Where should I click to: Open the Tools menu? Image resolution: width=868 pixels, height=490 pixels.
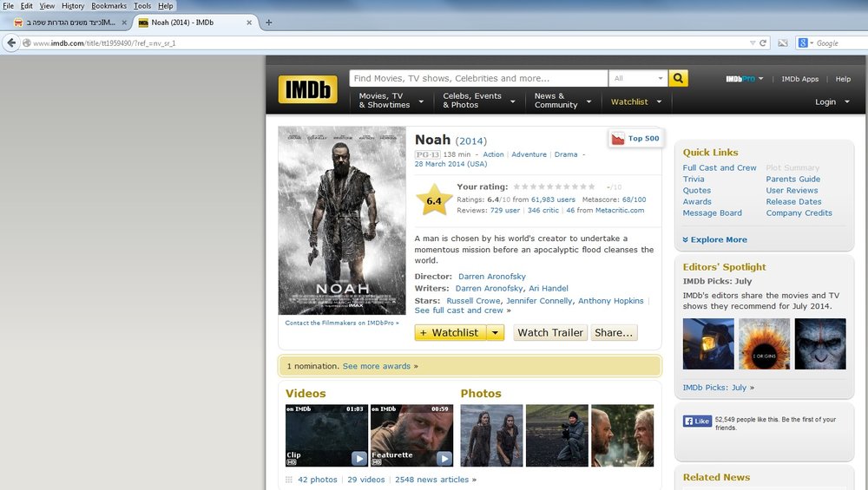(142, 5)
